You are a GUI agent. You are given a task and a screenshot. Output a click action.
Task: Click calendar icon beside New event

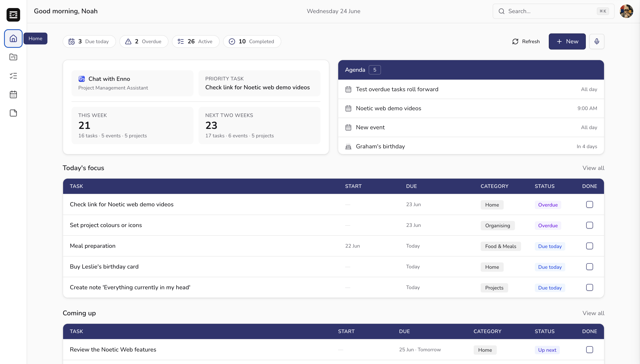tap(348, 127)
